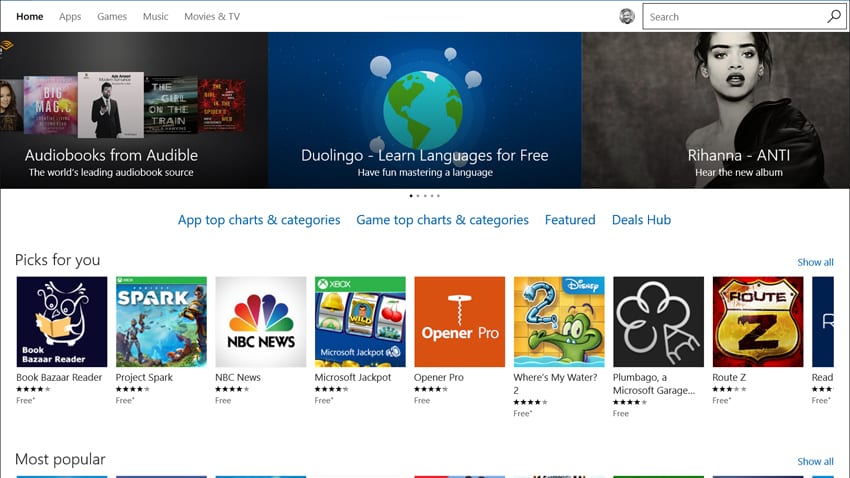
Task: Show all Picks for you
Action: click(815, 262)
